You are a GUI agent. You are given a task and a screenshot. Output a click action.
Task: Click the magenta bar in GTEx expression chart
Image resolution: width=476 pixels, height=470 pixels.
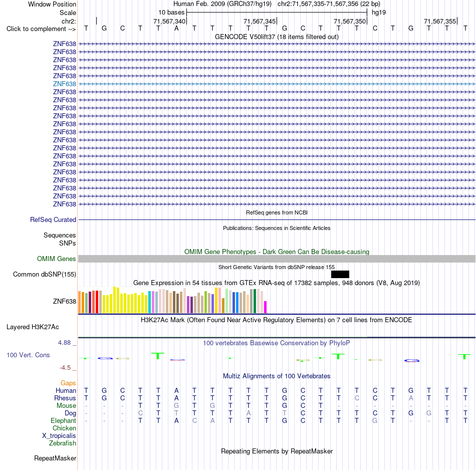pyautogui.click(x=266, y=307)
